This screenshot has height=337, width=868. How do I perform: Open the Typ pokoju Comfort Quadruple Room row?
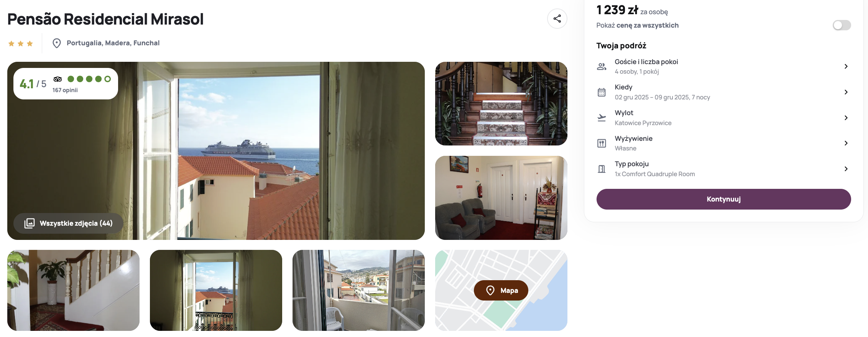coord(723,169)
